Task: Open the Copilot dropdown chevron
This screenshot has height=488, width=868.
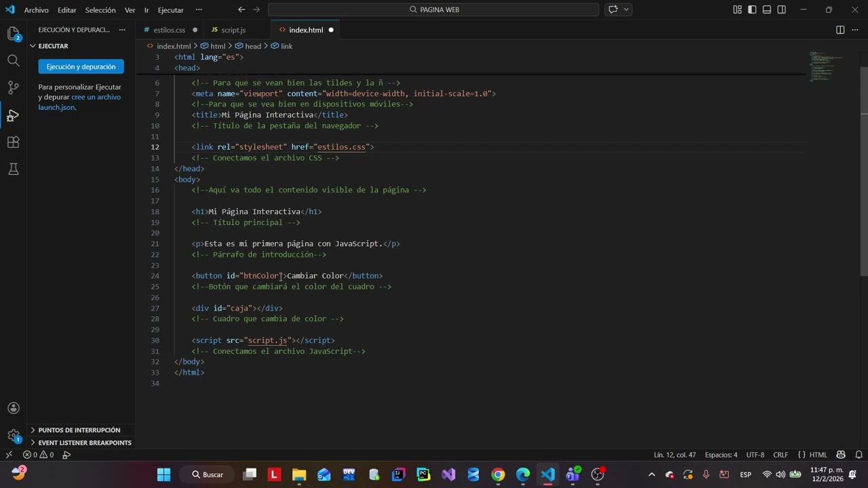Action: click(x=626, y=9)
